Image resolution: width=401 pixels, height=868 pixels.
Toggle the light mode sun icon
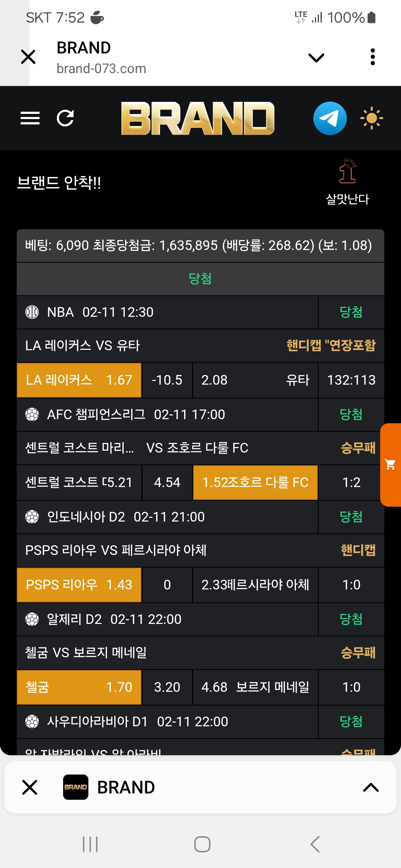[x=371, y=118]
